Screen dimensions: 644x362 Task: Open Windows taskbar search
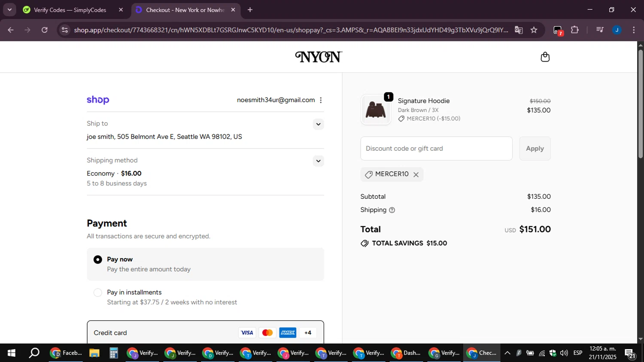(34, 353)
